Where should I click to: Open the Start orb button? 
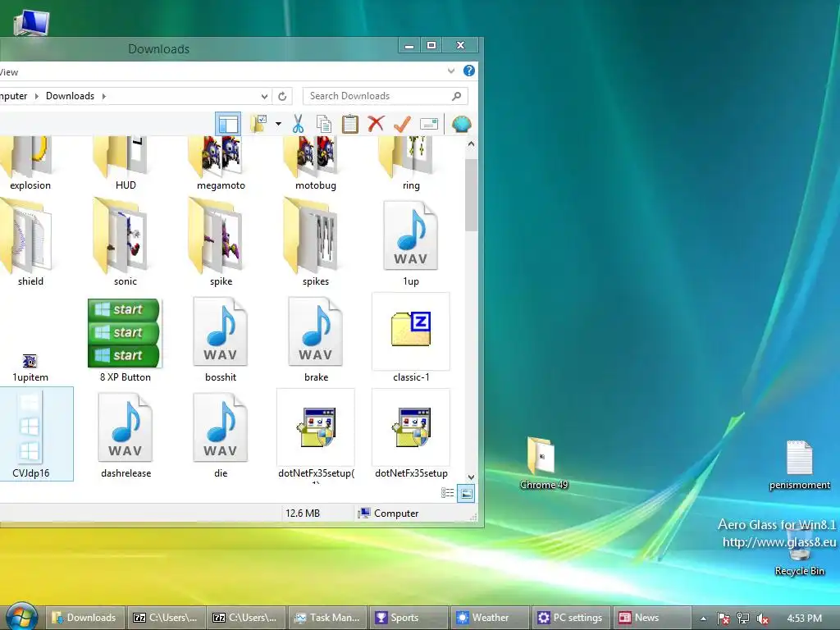point(21,617)
